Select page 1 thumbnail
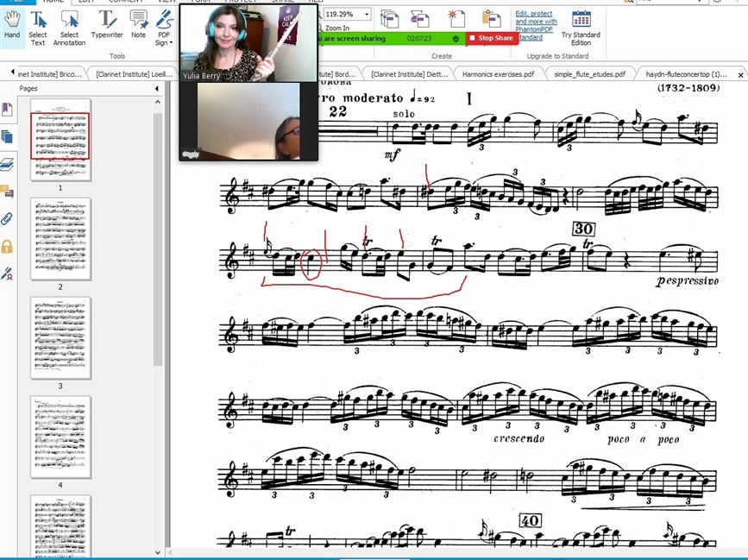748x560 pixels. tap(60, 139)
